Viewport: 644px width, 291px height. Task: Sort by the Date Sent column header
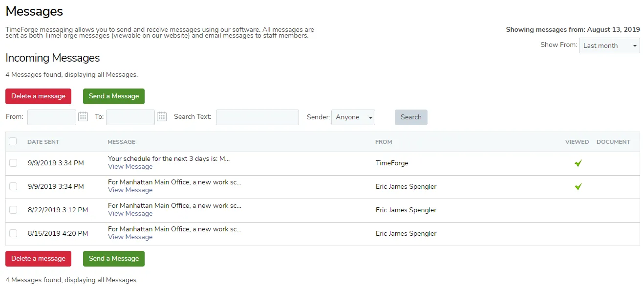pos(43,142)
